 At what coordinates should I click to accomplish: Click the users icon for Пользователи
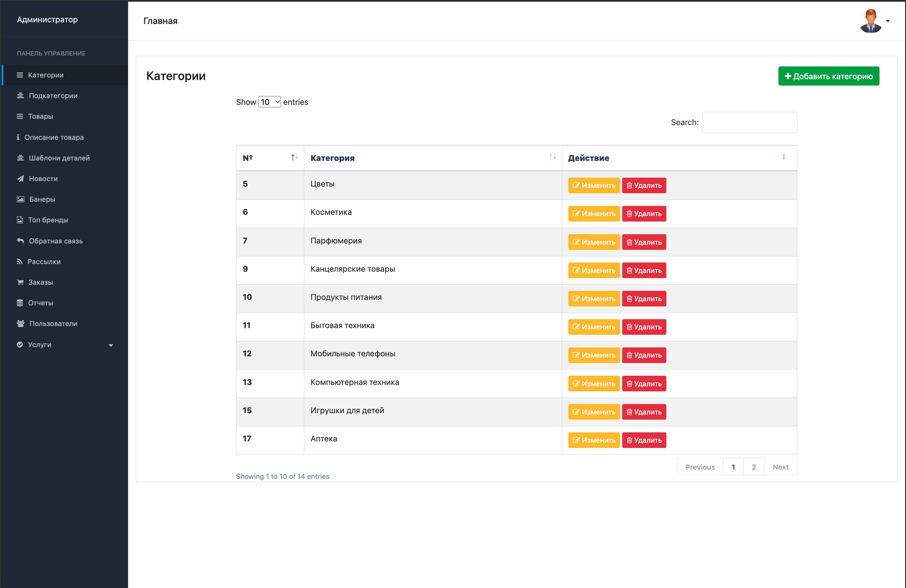(x=21, y=323)
